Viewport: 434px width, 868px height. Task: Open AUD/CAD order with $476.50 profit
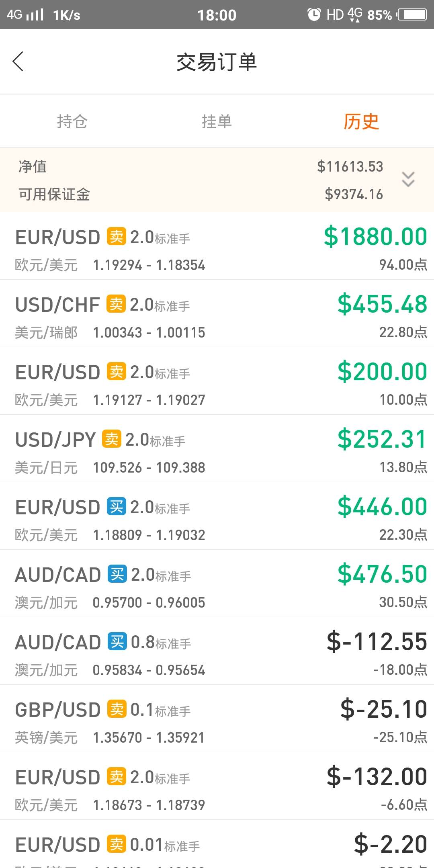coord(217,583)
